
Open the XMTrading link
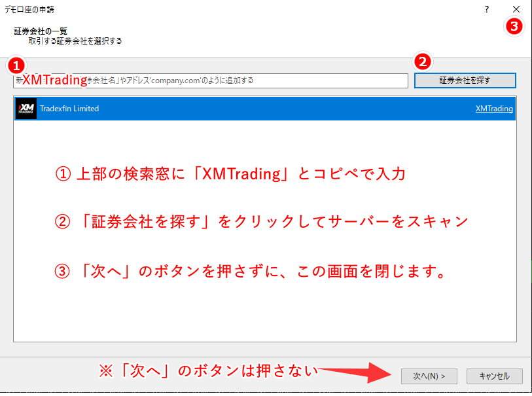[x=494, y=109]
